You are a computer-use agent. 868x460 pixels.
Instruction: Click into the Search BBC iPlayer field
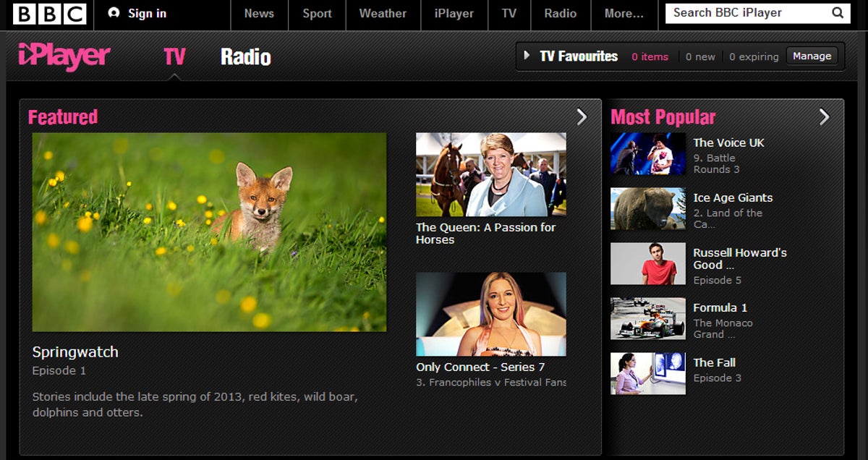(x=745, y=13)
